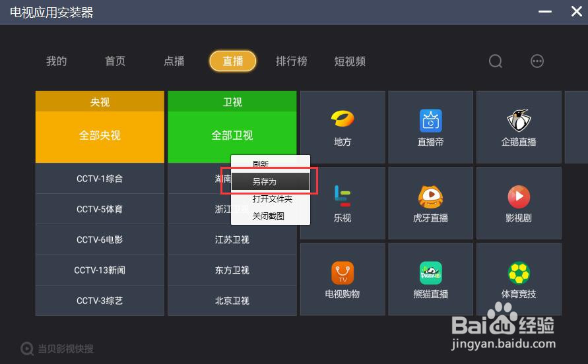Select the 东方卫视 channel
The height and width of the screenshot is (364, 588).
point(232,270)
